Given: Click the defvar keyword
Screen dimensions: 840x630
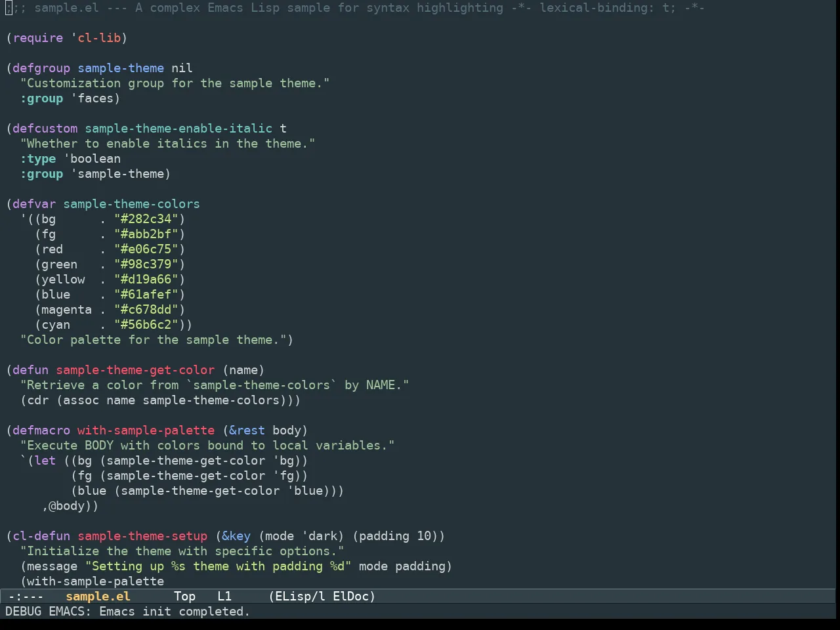Looking at the screenshot, I should click(34, 204).
